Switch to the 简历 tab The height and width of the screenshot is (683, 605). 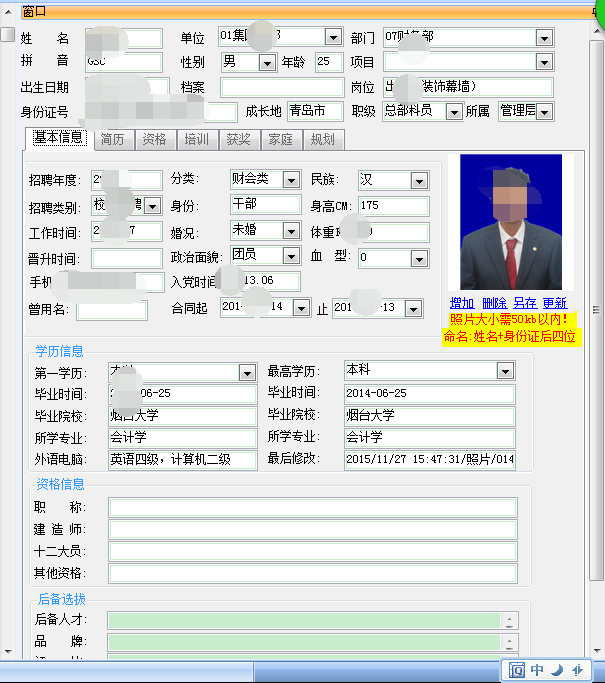tap(113, 140)
